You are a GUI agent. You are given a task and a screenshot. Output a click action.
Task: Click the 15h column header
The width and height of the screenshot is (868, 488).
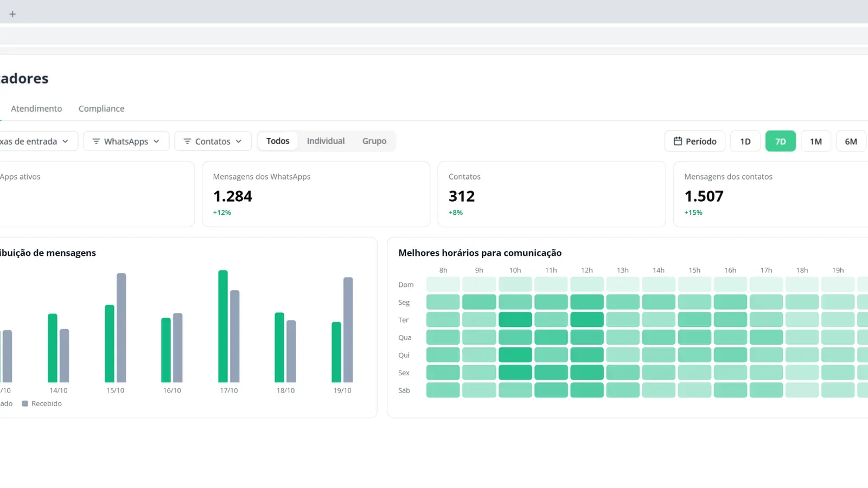[694, 270]
